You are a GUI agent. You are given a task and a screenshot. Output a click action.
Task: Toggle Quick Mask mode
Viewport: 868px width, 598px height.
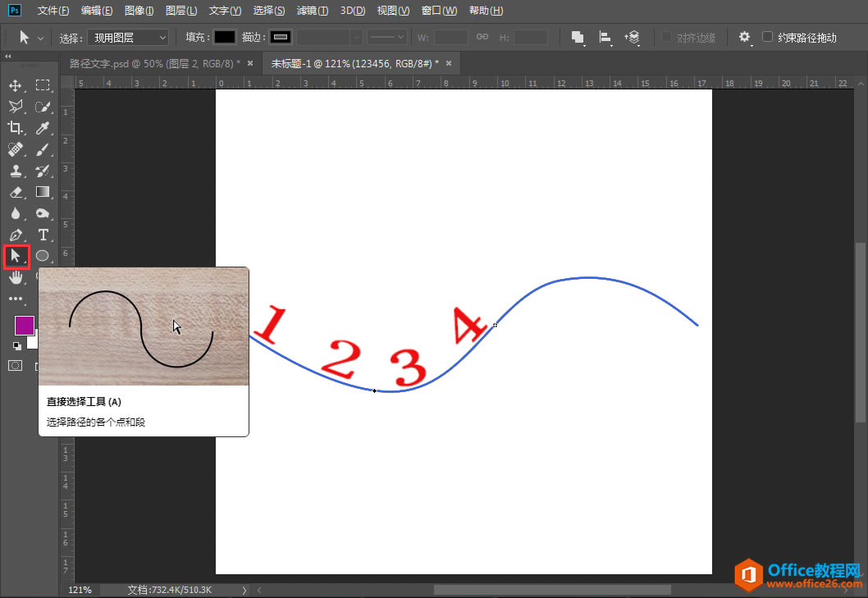tap(15, 366)
